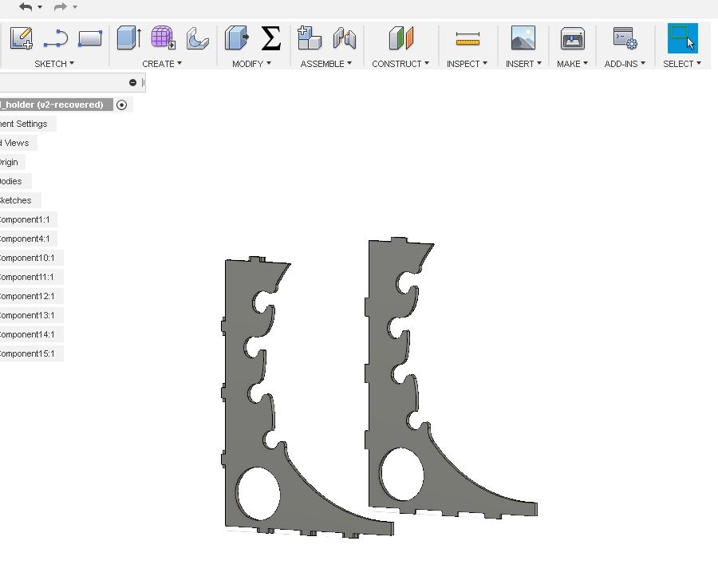This screenshot has width=718, height=588.
Task: Select Component12:1 in browser tree
Action: [31, 297]
